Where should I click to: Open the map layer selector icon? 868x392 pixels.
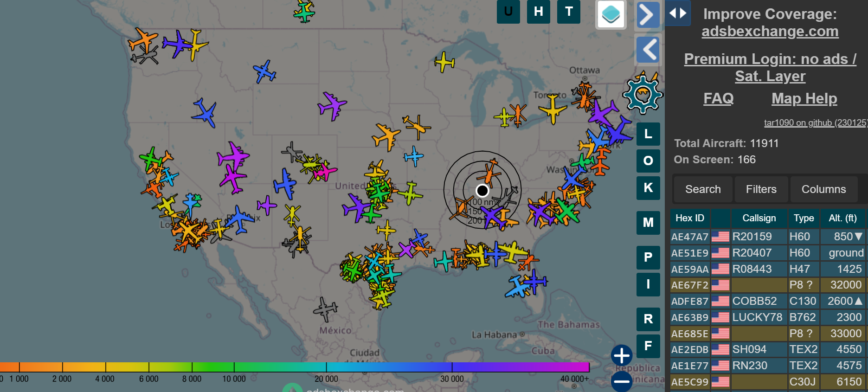611,14
